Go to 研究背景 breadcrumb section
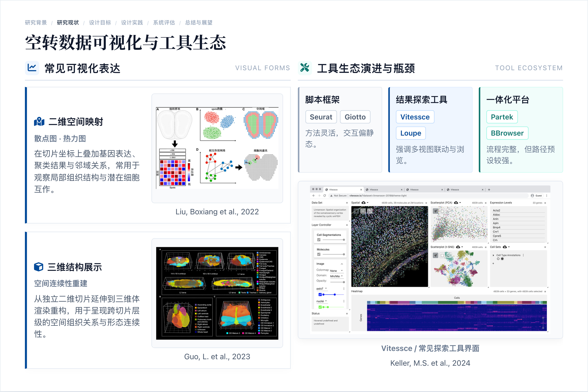The image size is (588, 392). coord(36,23)
